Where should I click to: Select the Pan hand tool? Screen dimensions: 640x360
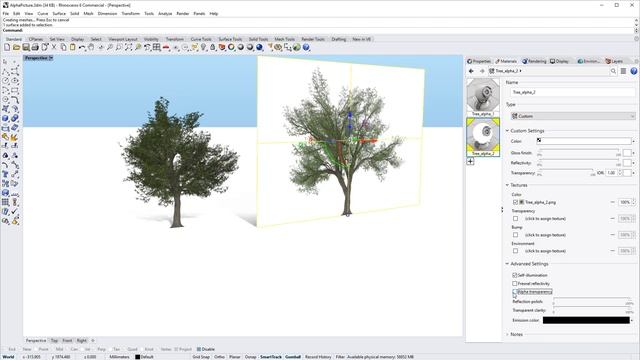91,47
